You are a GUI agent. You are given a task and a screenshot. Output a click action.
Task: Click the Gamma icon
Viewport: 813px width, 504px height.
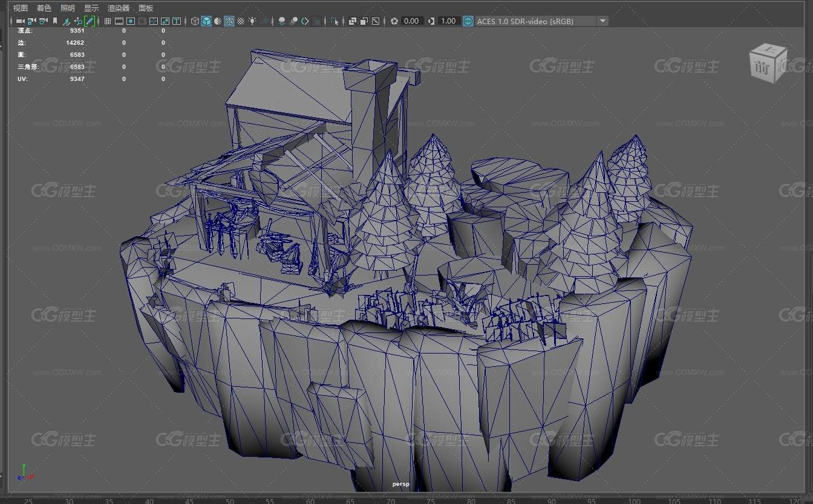[x=431, y=21]
